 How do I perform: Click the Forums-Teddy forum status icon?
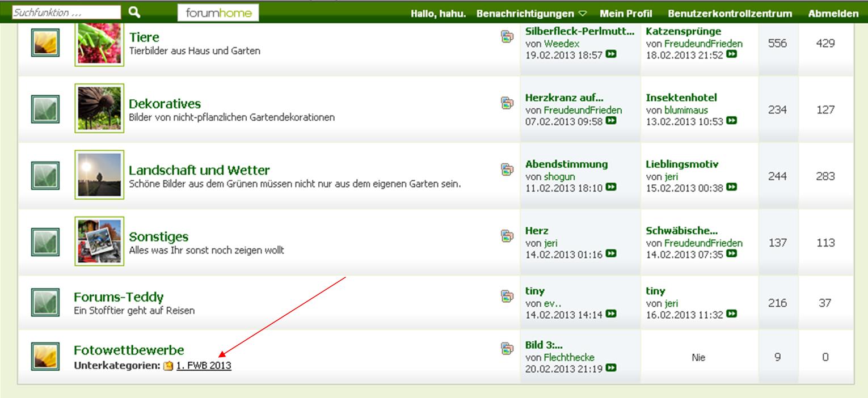pos(45,303)
